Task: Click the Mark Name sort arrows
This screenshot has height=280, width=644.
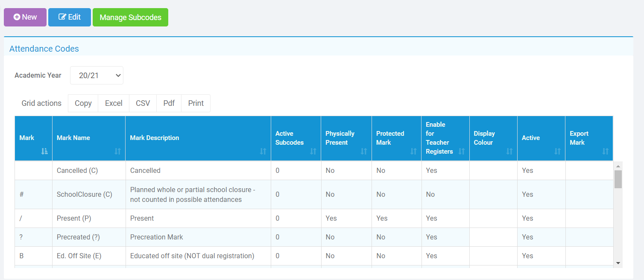Action: tap(118, 151)
